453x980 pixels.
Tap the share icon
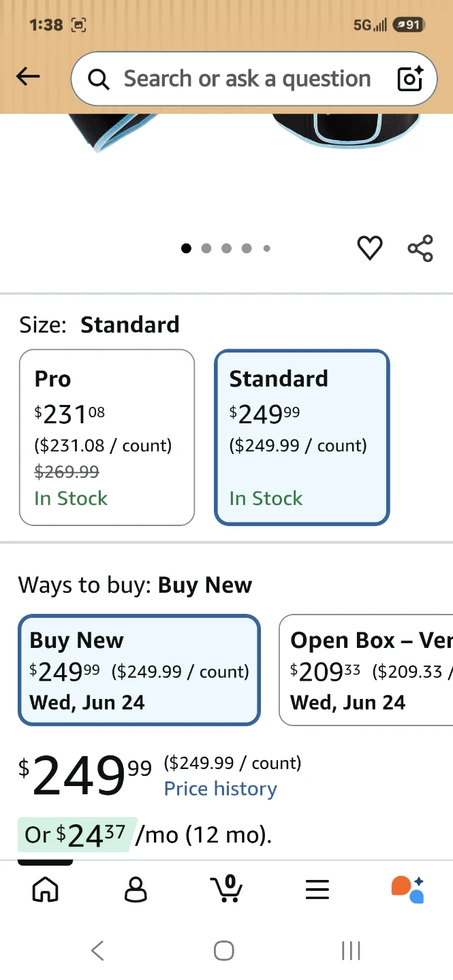pyautogui.click(x=420, y=248)
